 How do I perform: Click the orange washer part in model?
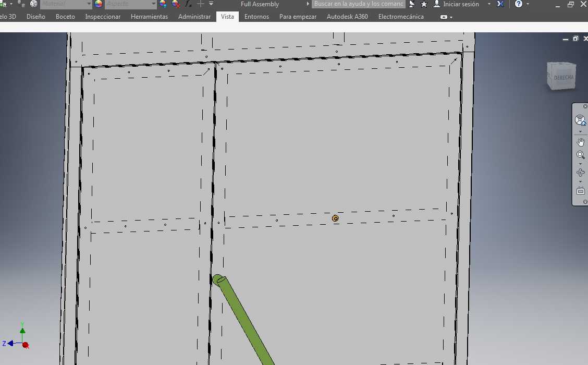(x=335, y=218)
